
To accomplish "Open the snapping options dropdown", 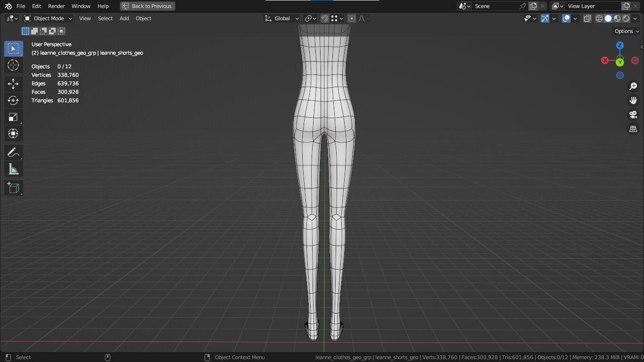I will [x=337, y=18].
